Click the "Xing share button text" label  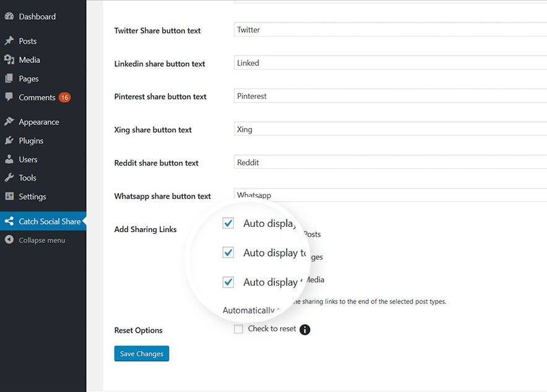pos(153,130)
